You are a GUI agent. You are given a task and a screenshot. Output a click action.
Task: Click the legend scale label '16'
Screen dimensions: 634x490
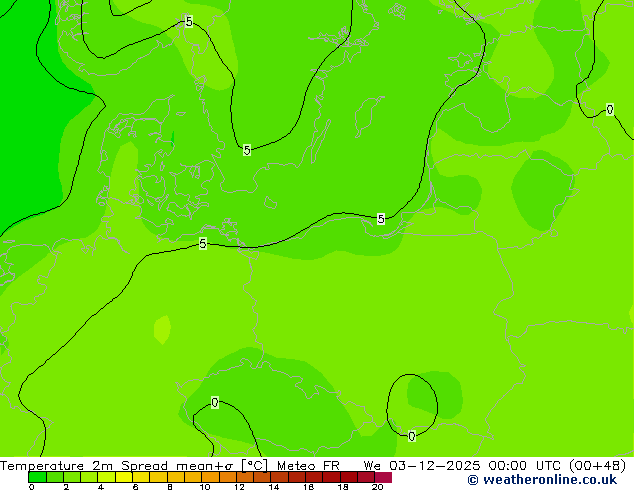tap(309, 487)
